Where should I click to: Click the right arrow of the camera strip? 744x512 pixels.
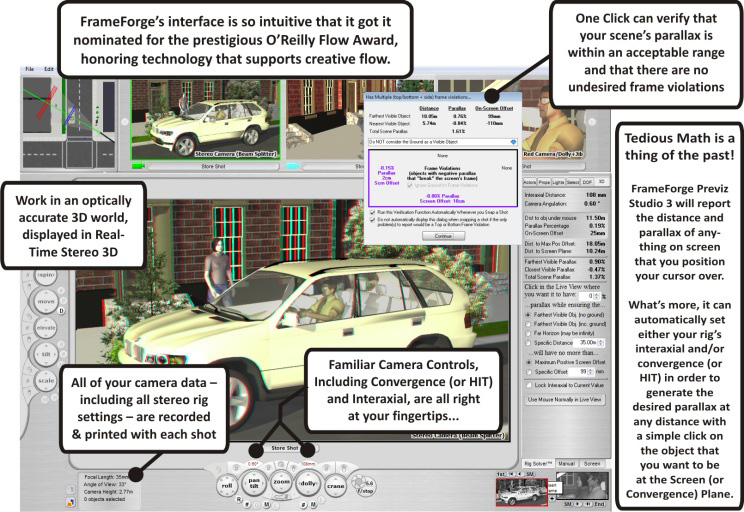click(592, 122)
